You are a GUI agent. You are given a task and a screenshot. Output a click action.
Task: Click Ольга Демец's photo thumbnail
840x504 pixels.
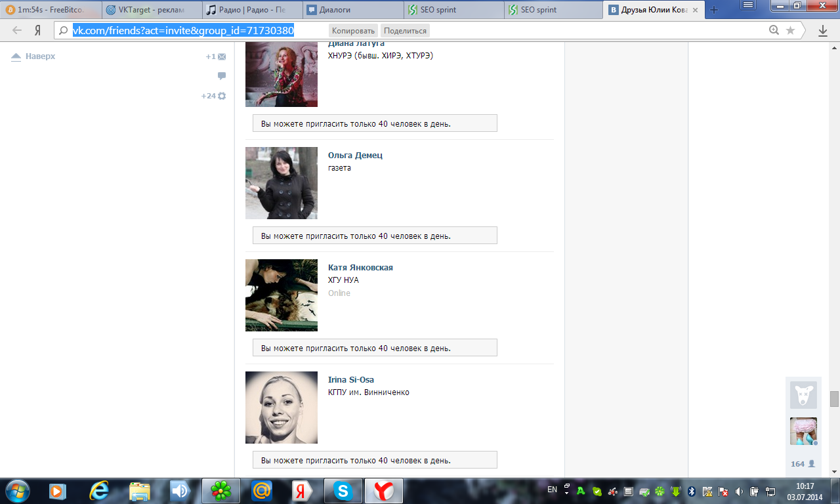click(x=282, y=183)
